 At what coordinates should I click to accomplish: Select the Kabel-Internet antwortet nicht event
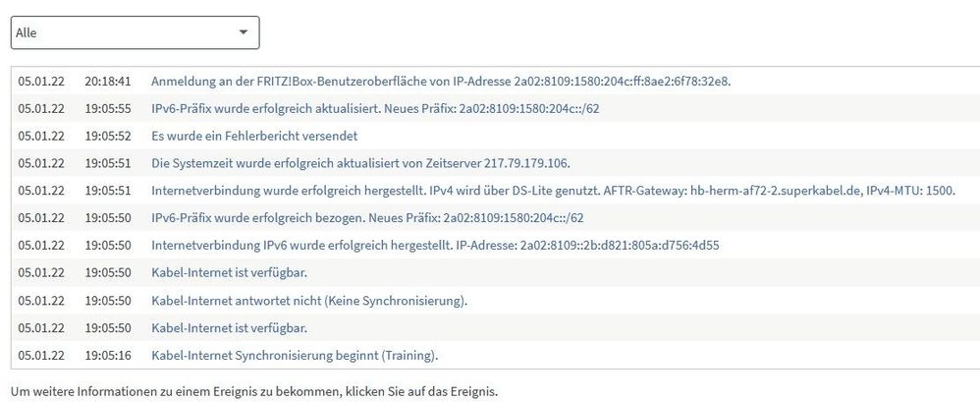(x=309, y=300)
